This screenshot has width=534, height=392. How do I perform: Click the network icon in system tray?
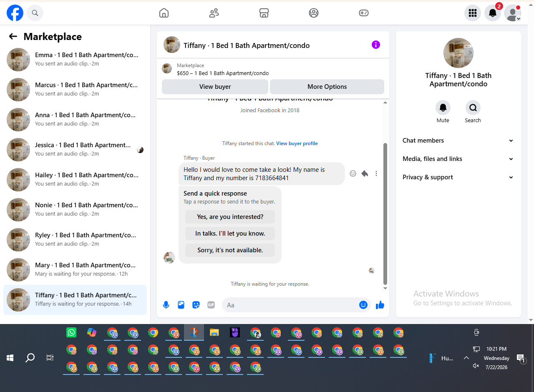[476, 349]
